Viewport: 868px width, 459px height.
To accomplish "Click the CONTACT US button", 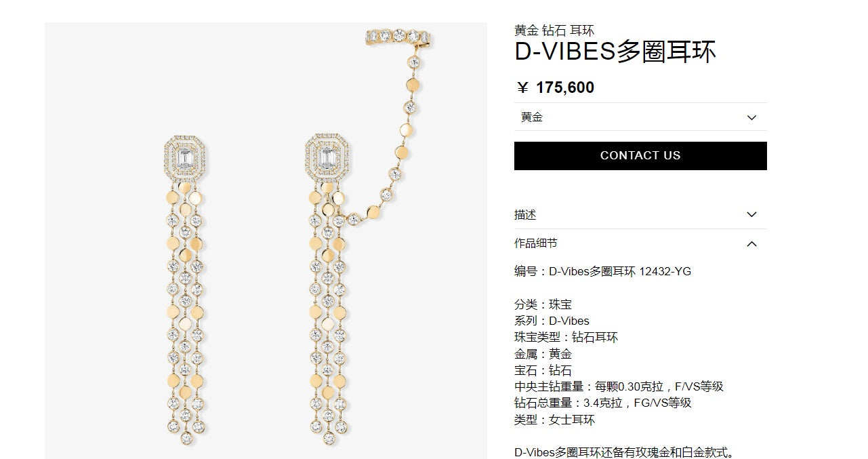I will click(x=640, y=155).
